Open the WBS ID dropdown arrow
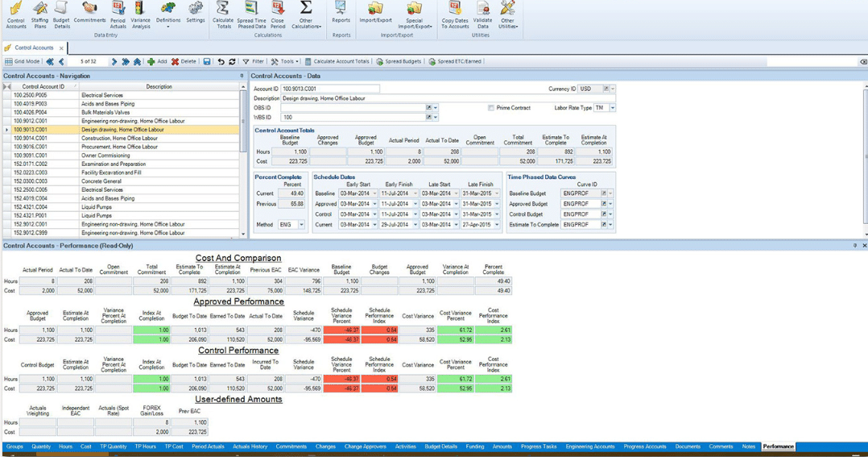 [436, 118]
